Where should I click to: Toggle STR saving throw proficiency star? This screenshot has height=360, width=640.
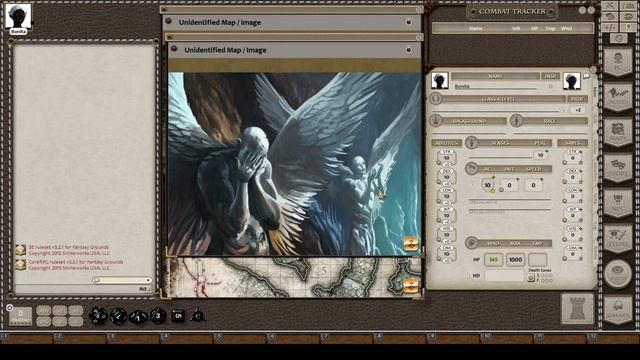581,162
